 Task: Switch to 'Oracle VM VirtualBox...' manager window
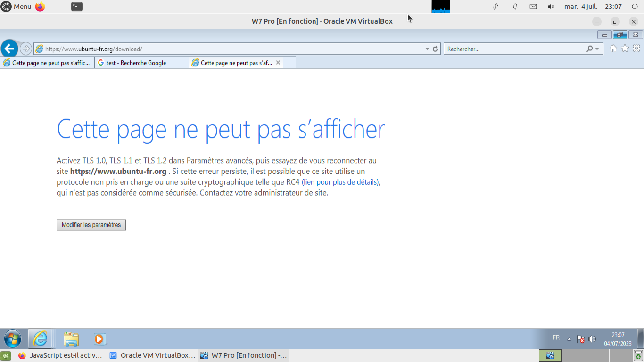click(x=152, y=355)
